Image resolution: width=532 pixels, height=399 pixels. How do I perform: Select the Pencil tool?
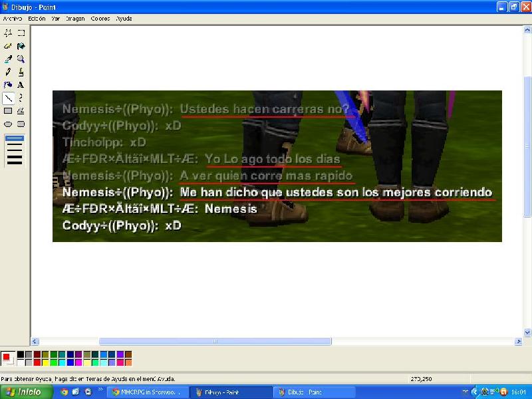(8, 72)
